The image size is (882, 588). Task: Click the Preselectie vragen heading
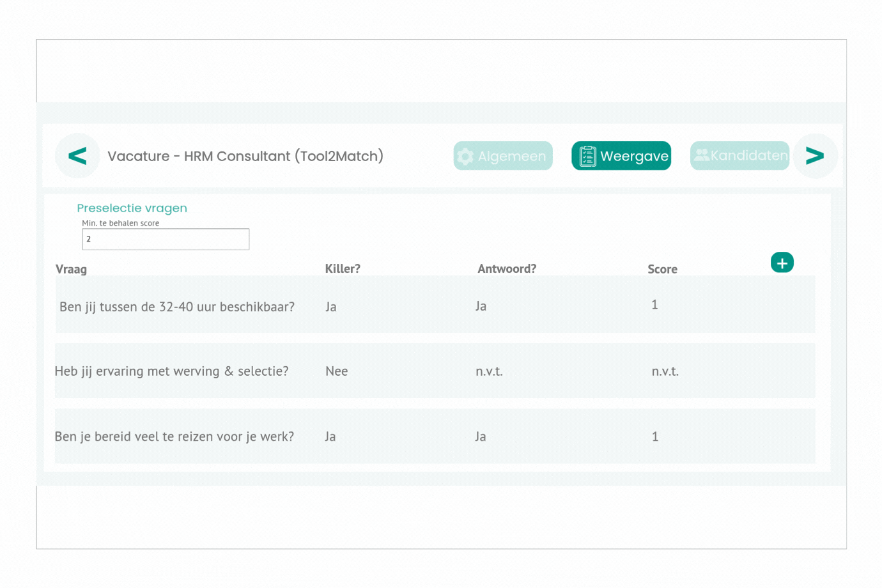pos(132,208)
